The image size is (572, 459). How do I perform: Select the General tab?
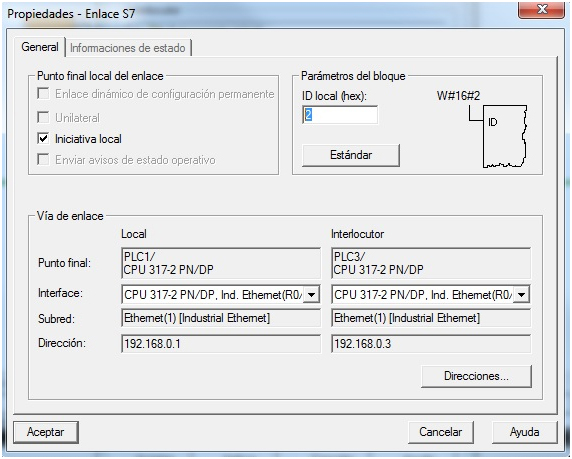40,47
